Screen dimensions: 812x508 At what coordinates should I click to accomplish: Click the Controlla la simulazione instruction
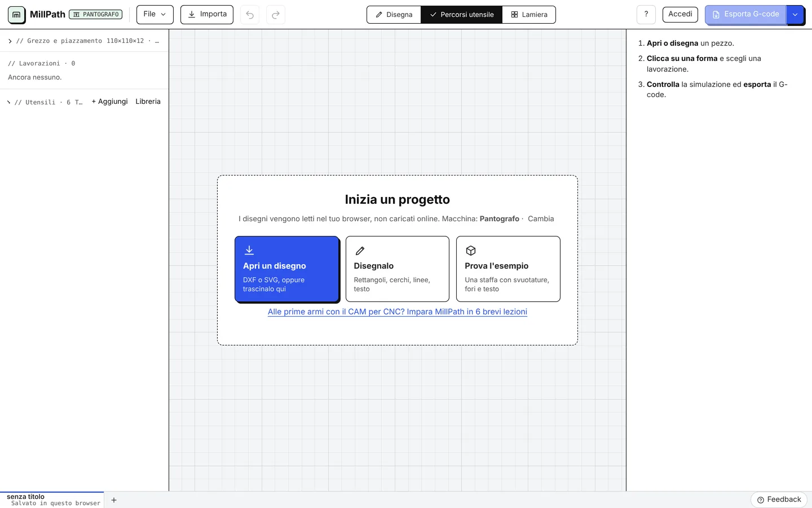tap(717, 89)
